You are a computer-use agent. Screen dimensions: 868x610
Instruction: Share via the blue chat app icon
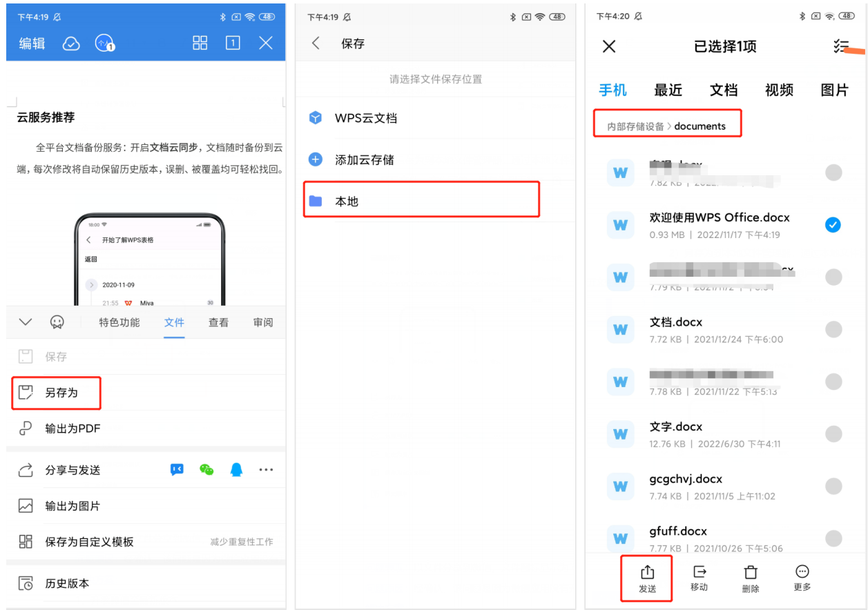pyautogui.click(x=177, y=470)
